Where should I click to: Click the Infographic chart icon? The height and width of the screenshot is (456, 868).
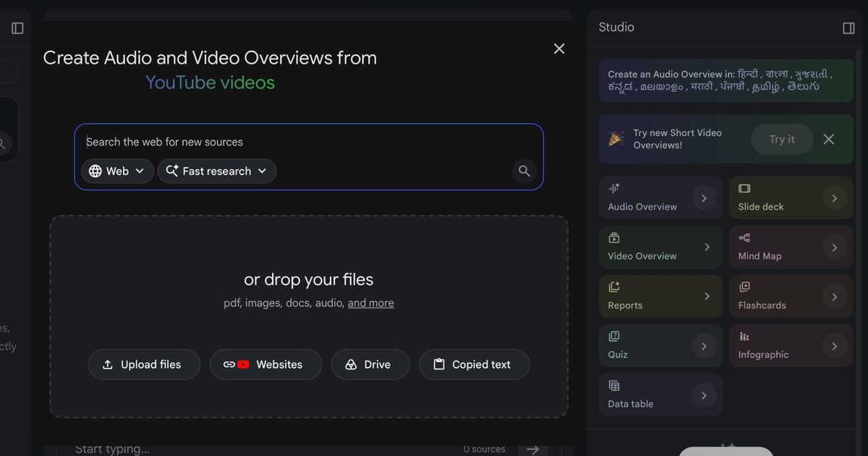744,336
